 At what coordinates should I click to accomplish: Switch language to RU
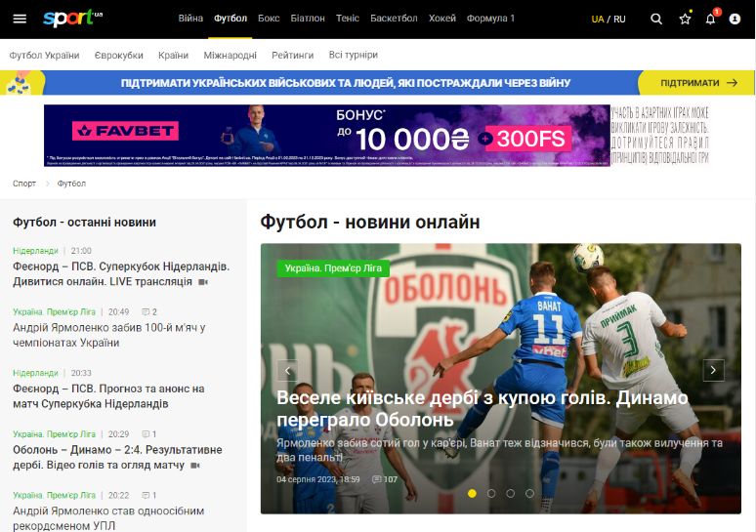(619, 19)
